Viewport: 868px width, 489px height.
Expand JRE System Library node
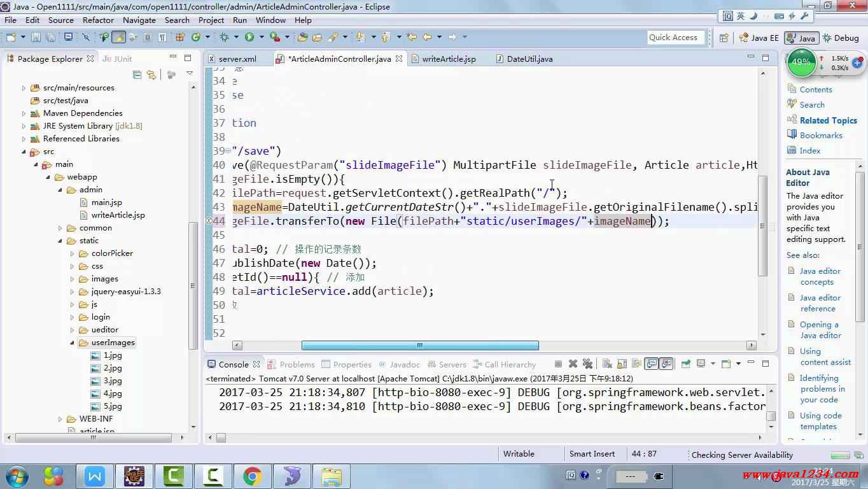coord(24,126)
